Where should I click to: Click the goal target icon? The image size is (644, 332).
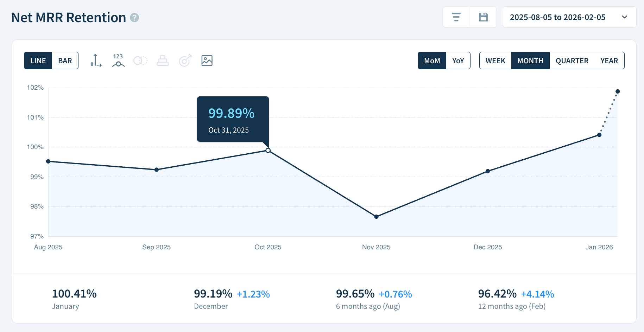click(185, 60)
